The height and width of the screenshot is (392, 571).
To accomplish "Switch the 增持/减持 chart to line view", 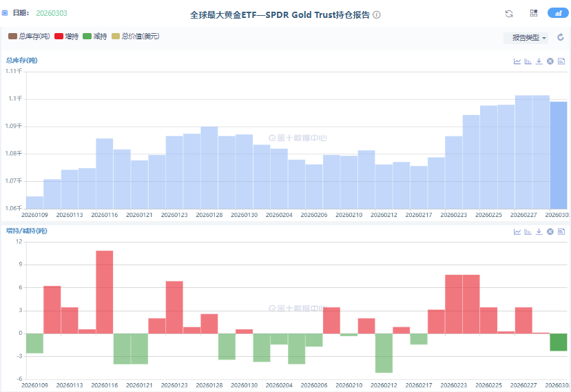I will point(517,231).
